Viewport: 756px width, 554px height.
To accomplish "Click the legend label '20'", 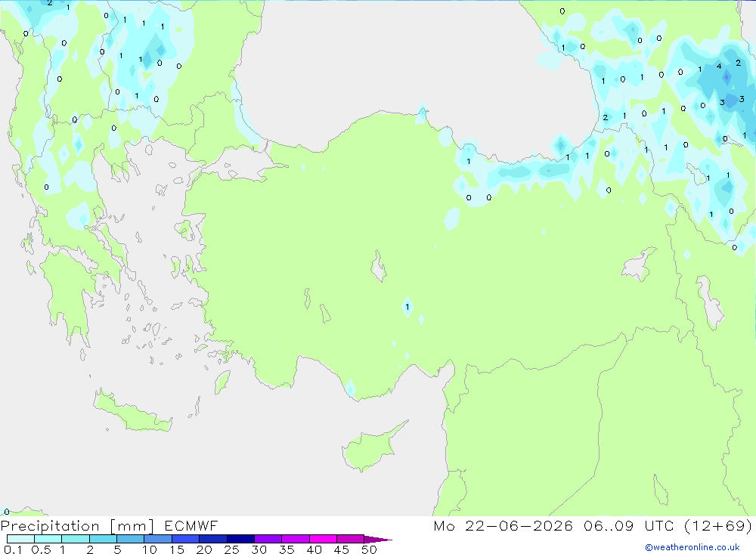I will [x=204, y=549].
